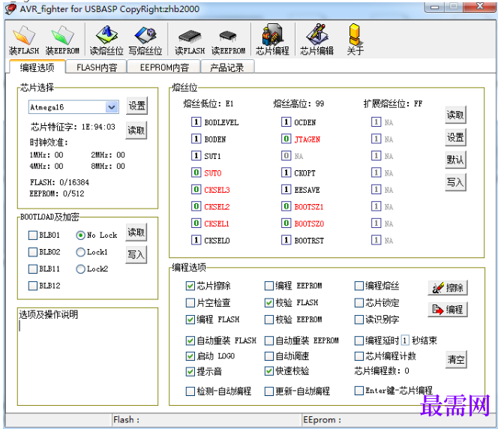Select the Lock2 radio button
This screenshot has width=504, height=429.
(x=81, y=269)
